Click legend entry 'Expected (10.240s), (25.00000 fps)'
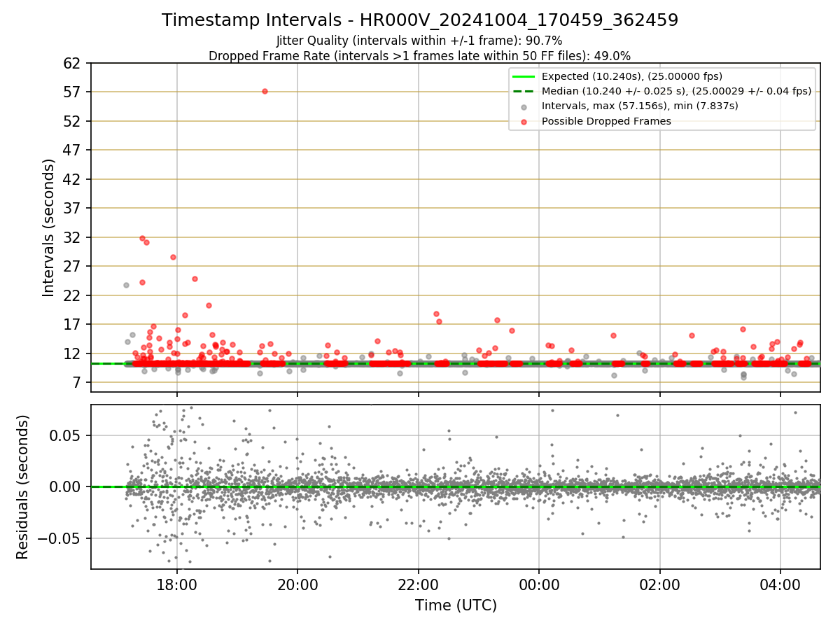Image resolution: width=840 pixels, height=630 pixels. click(x=632, y=76)
